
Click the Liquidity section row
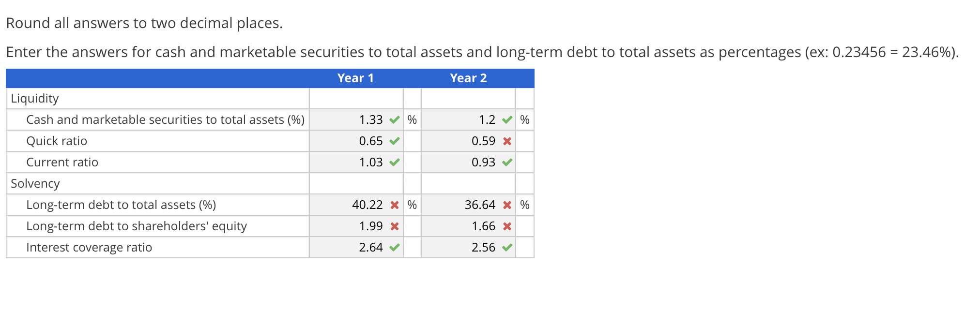point(35,98)
